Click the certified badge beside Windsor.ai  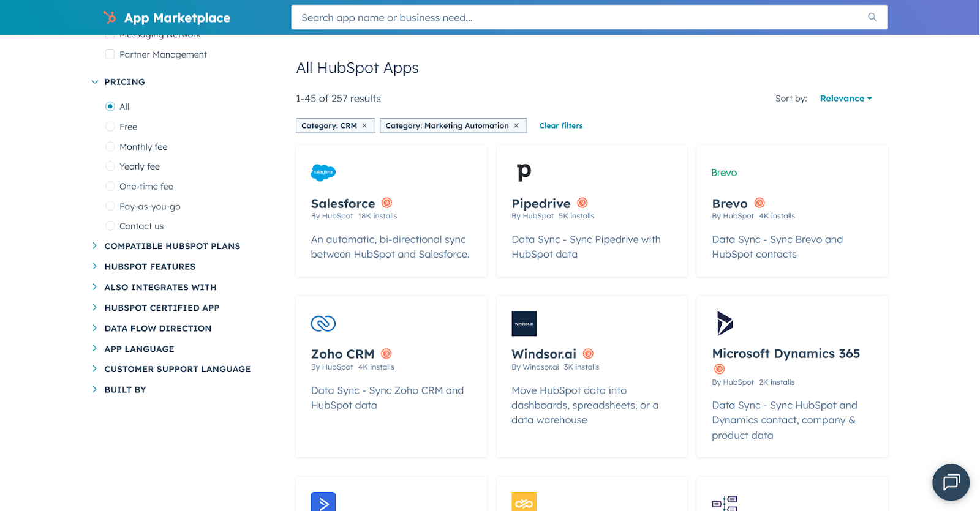coord(588,353)
